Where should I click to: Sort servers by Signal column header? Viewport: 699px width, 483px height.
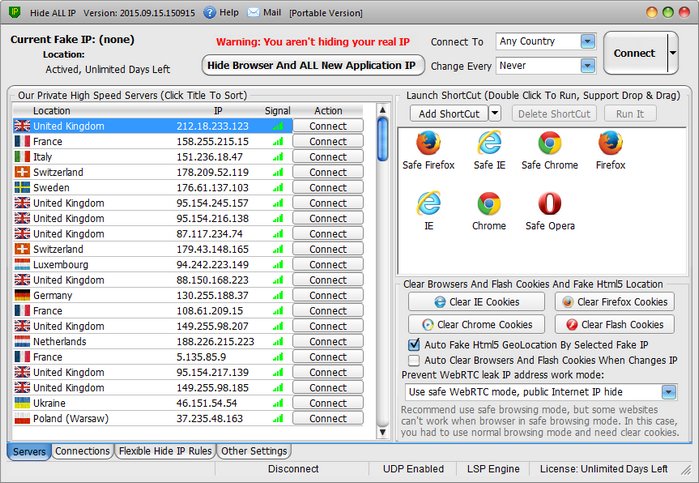click(x=278, y=111)
